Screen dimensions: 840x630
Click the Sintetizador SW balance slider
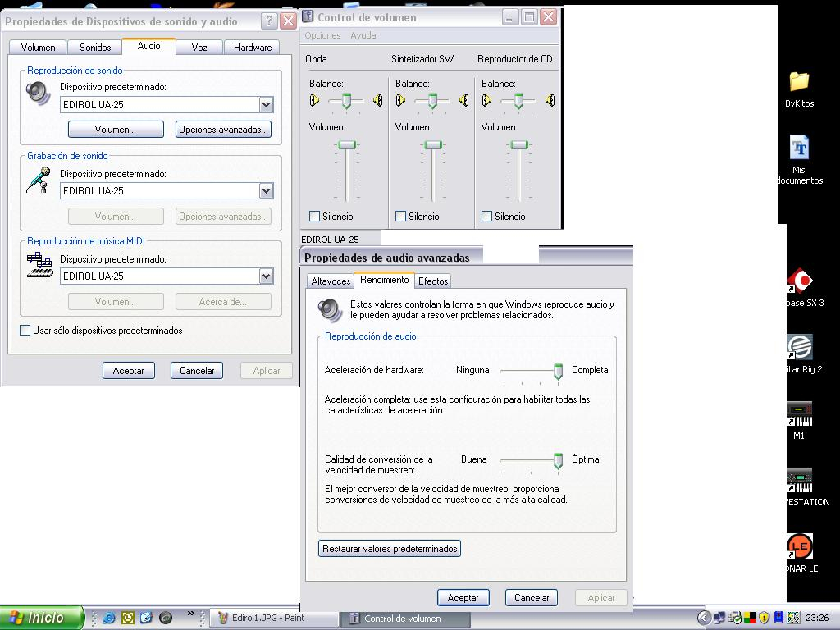click(x=432, y=100)
